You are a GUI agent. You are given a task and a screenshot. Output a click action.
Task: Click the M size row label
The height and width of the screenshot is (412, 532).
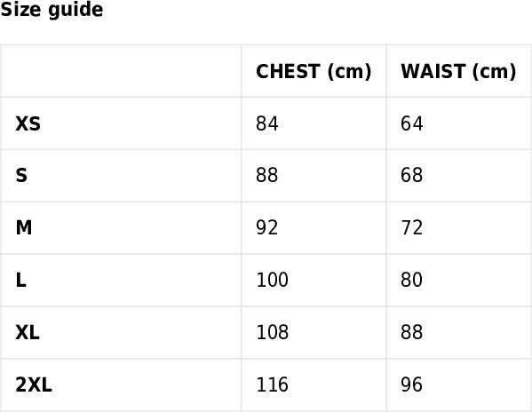[24, 228]
